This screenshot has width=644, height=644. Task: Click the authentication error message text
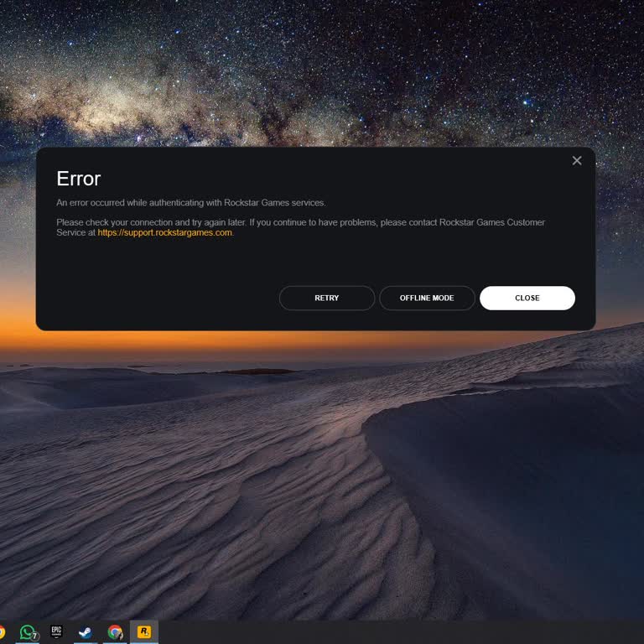click(x=190, y=203)
